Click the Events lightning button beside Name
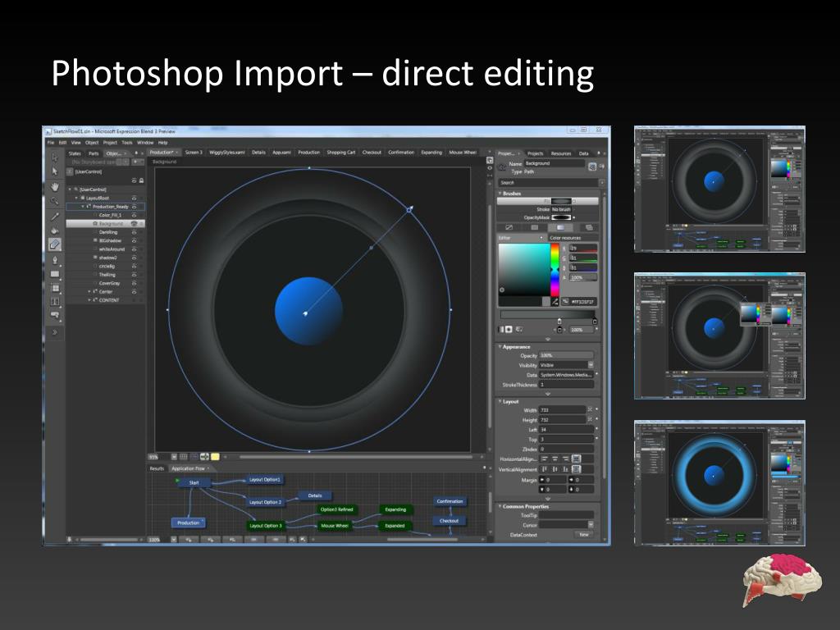This screenshot has width=840, height=630. (601, 167)
